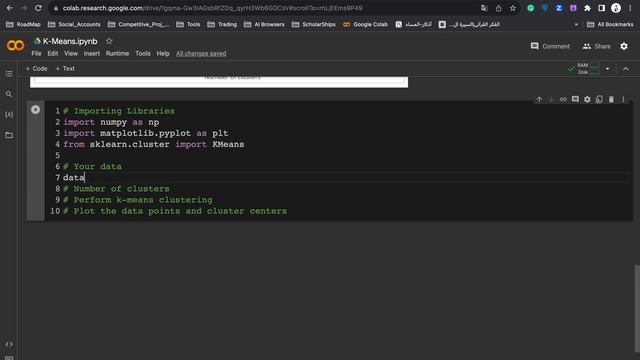Open cell editor settings gear
The width and height of the screenshot is (640, 360).
(587, 100)
